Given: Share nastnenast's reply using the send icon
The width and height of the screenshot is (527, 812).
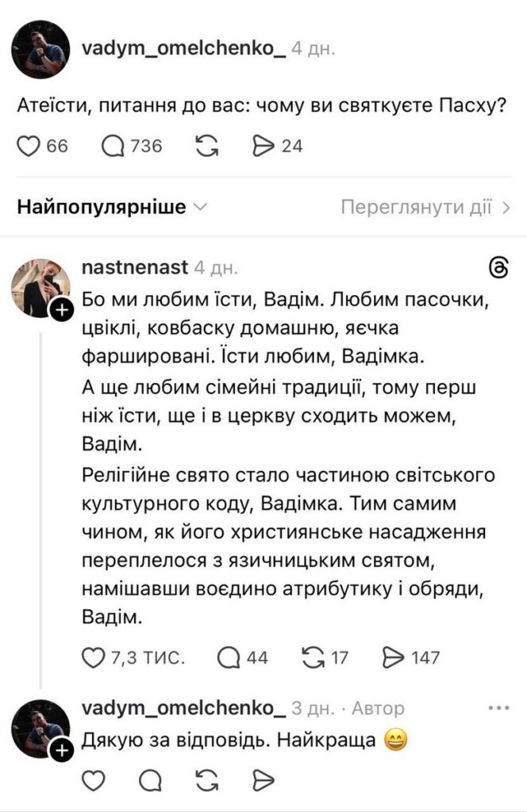Looking at the screenshot, I should (x=392, y=657).
